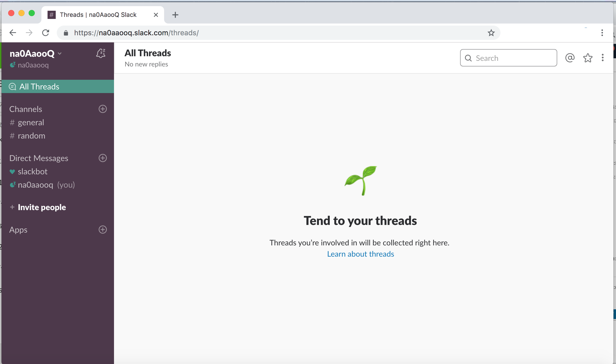Click the sprout seedling image
616x364 pixels.
[x=361, y=180]
